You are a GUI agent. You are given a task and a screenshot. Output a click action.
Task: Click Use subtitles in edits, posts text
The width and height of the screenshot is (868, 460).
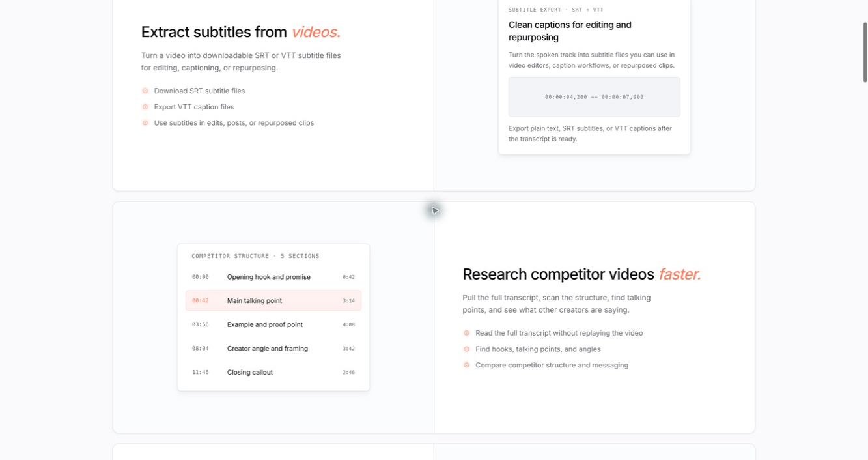pos(234,122)
